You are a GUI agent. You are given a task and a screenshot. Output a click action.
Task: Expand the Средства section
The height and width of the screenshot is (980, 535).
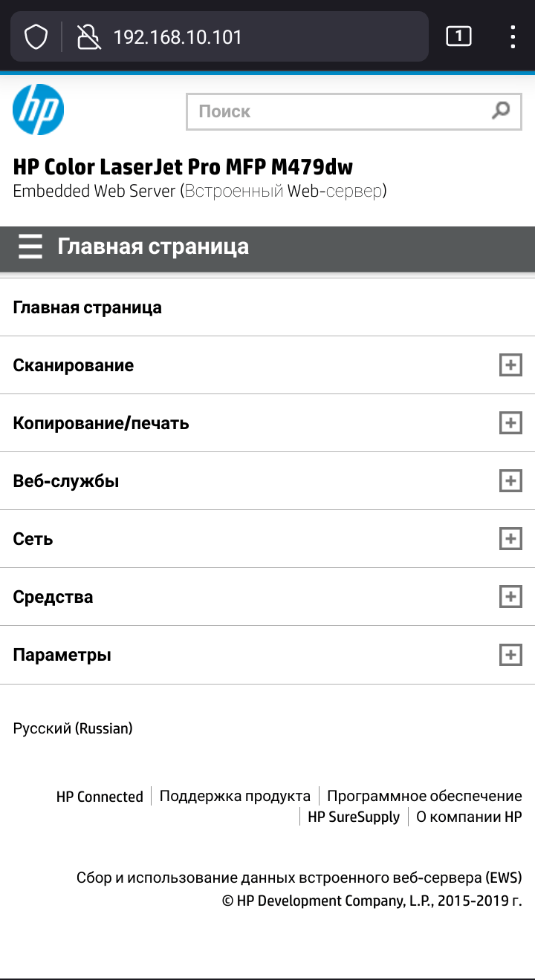(510, 597)
